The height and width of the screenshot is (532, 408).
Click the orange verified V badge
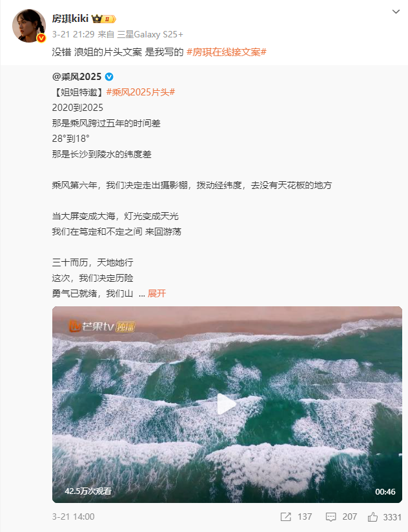pos(41,38)
